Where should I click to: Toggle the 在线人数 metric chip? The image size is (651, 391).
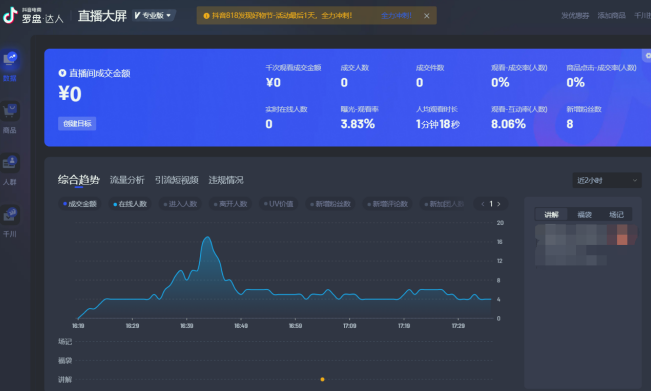coord(130,204)
